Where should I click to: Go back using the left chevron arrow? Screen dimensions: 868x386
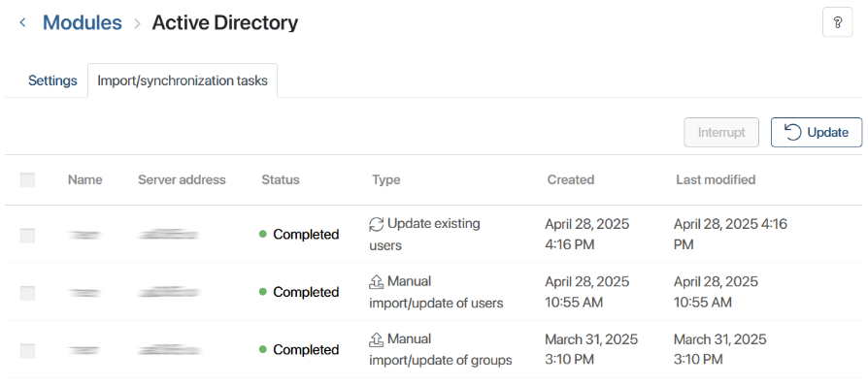click(x=22, y=22)
